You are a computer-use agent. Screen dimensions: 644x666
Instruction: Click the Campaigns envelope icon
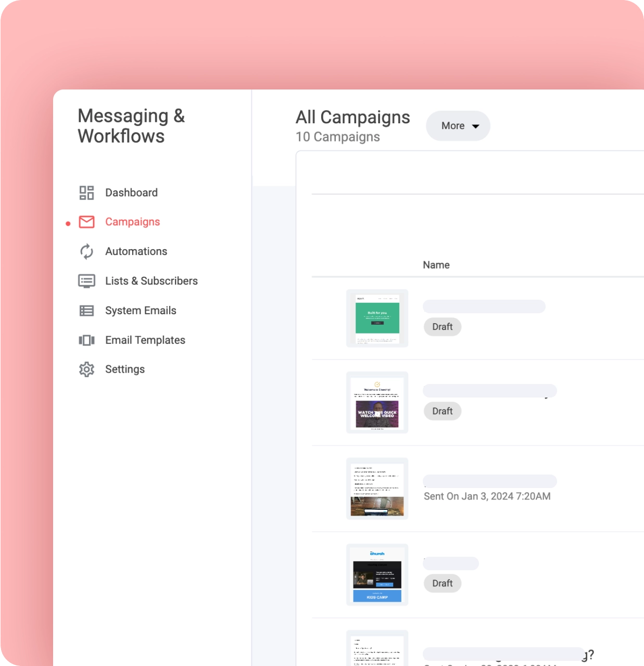[x=86, y=222]
